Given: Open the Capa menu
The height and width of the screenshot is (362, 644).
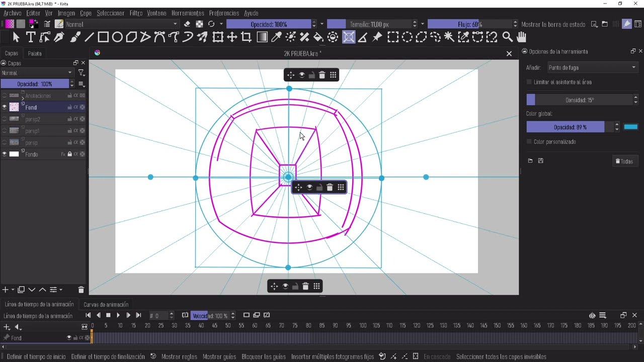Looking at the screenshot, I should pyautogui.click(x=86, y=13).
